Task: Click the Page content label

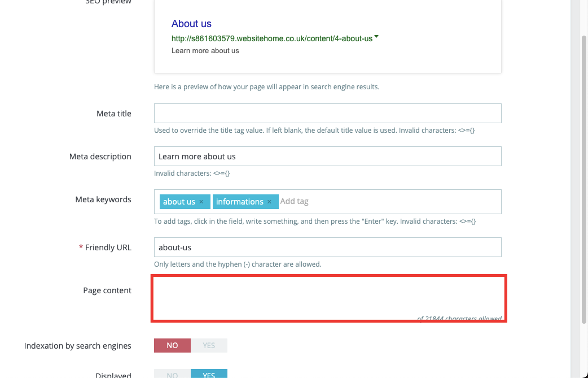Action: (x=107, y=290)
